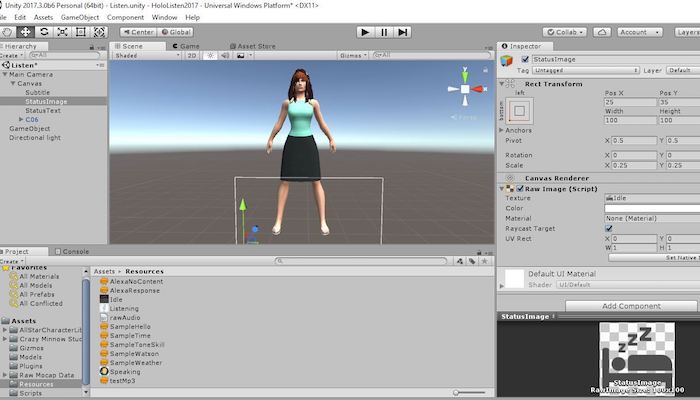Click the green Y axis cone of the scene gizmo
The image size is (700, 400).
465,75
